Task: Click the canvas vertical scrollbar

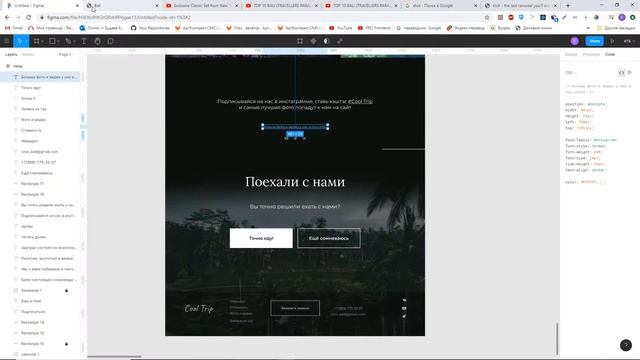Action: (x=557, y=339)
